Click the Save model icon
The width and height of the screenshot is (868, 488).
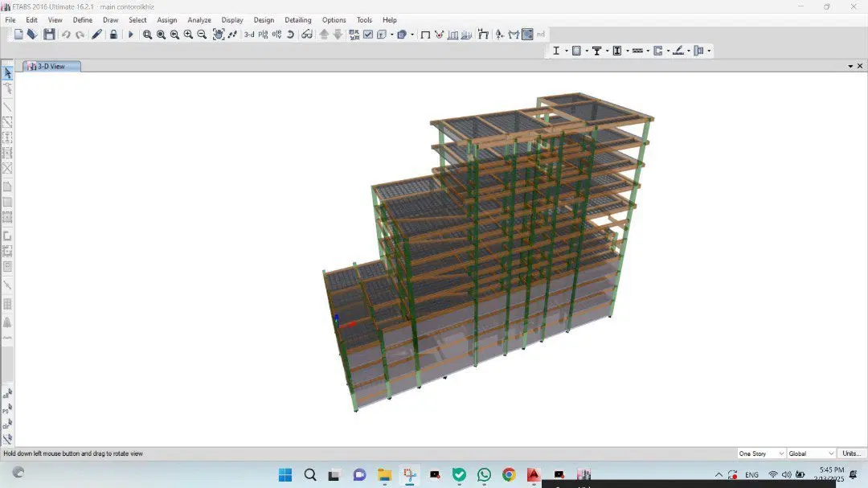pos(49,35)
